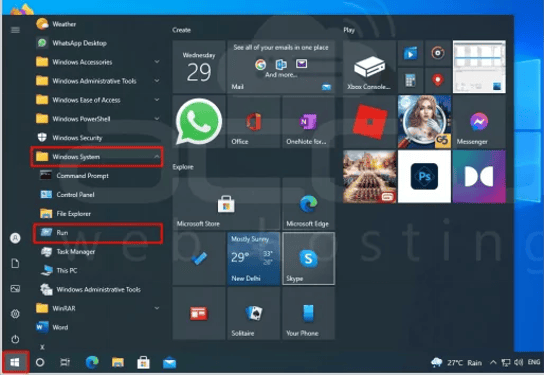The image size is (546, 376).
Task: Open the Gameloft city game tile
Action: pyautogui.click(x=370, y=177)
